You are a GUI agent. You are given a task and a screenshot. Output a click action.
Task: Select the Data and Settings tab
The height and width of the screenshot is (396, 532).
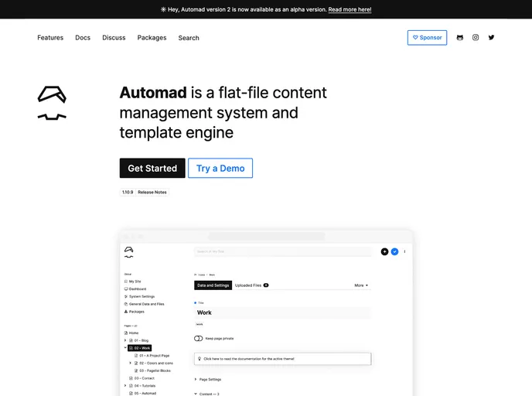(213, 285)
